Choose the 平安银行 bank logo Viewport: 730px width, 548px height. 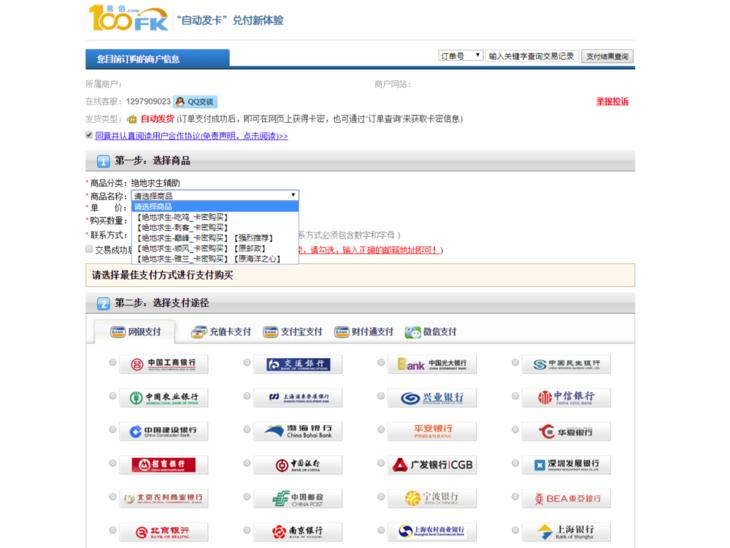(x=432, y=431)
